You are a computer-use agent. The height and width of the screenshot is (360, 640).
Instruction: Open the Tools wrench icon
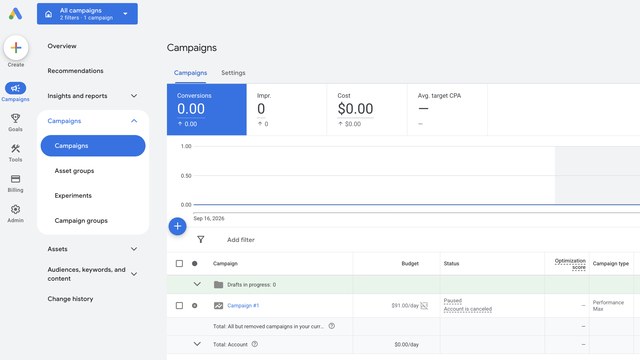pos(16,149)
